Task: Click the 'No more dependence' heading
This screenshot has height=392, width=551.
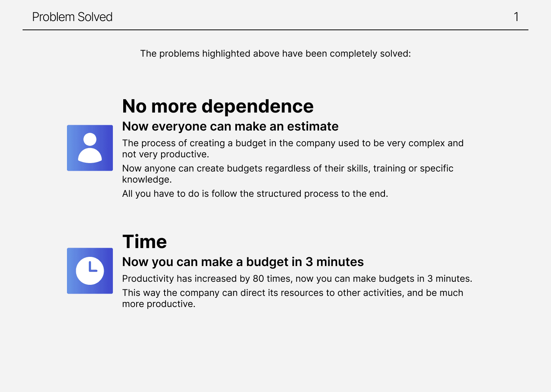Action: point(218,106)
